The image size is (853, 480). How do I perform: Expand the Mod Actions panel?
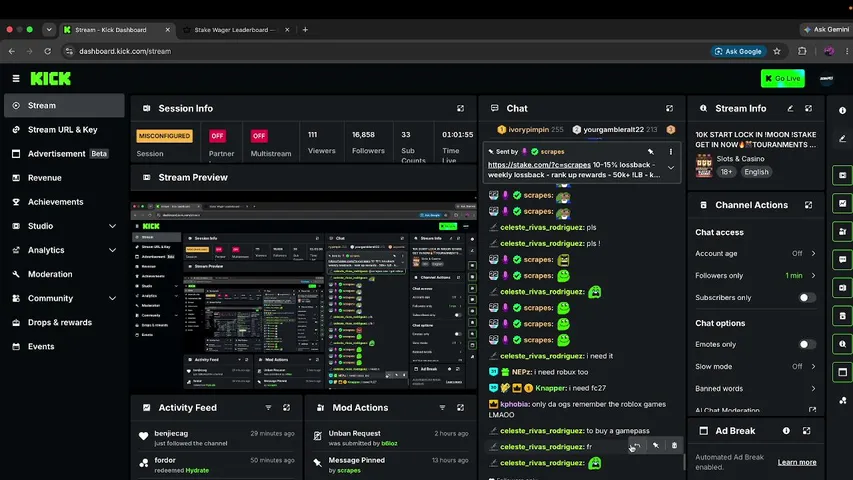pyautogui.click(x=460, y=408)
